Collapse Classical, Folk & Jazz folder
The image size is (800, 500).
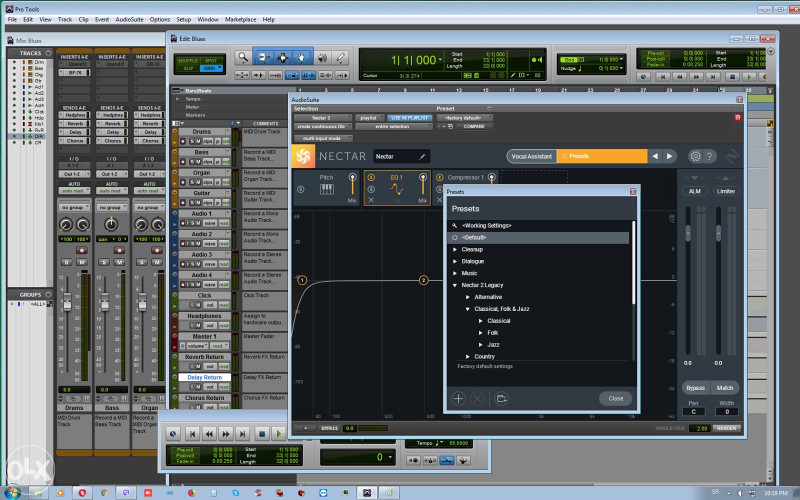pos(467,309)
